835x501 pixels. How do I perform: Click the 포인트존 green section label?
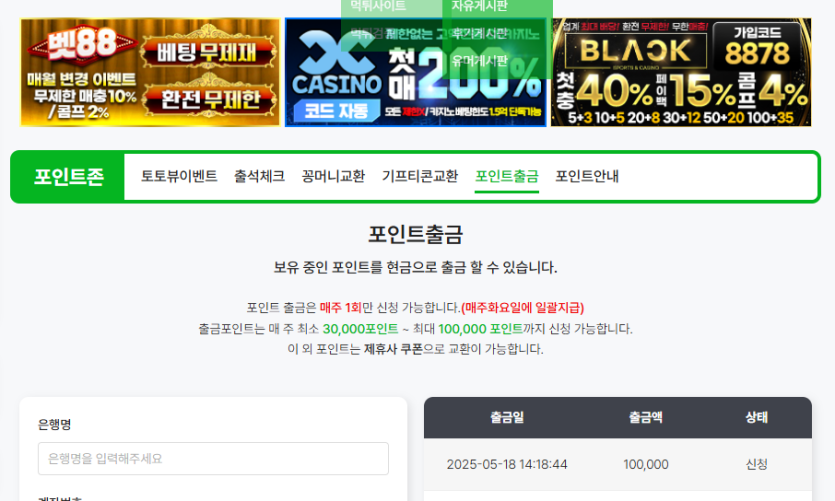coord(69,177)
